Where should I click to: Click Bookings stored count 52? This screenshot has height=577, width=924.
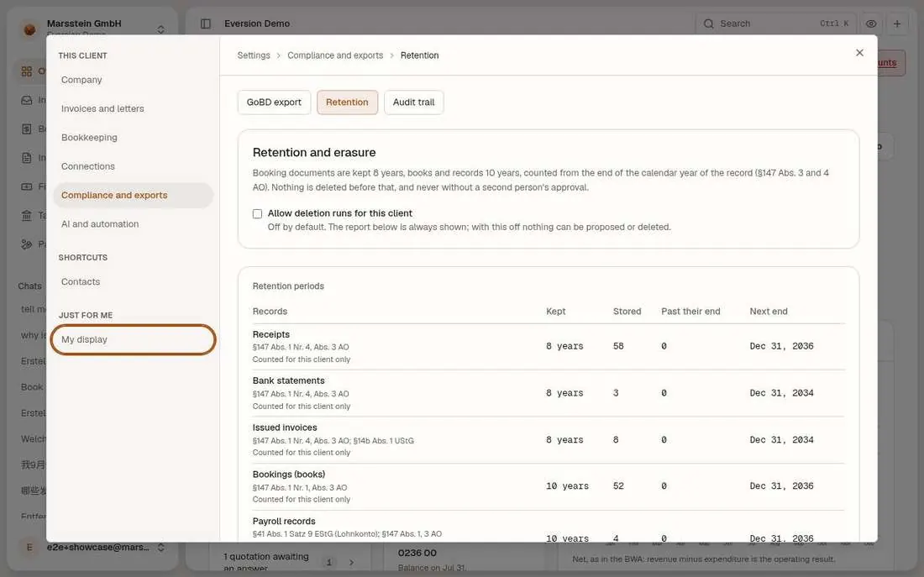point(618,486)
